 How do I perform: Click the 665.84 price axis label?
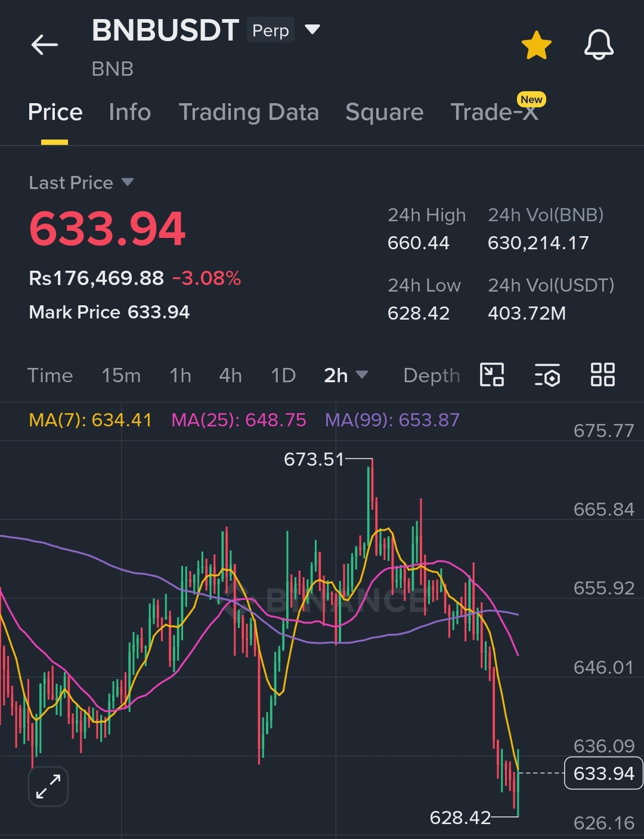[604, 510]
